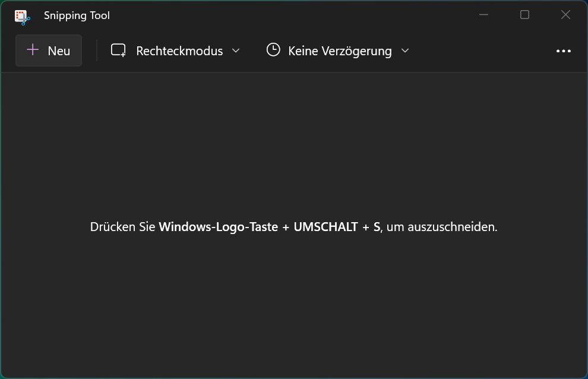The image size is (588, 379).
Task: Click the toolbar delay selector control
Action: [337, 50]
